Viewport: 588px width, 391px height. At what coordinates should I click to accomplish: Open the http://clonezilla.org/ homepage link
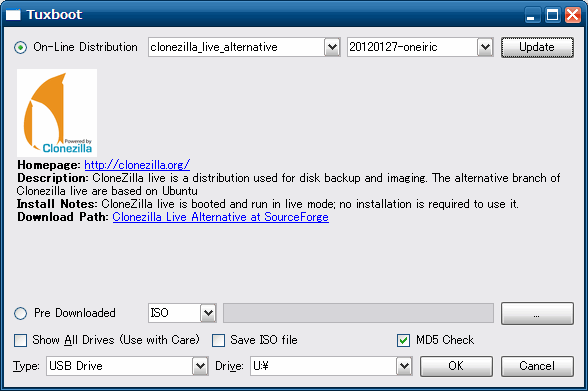137,165
